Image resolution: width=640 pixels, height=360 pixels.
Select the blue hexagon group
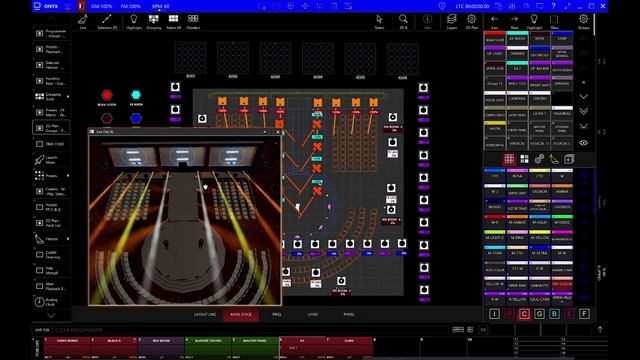pyautogui.click(x=136, y=118)
